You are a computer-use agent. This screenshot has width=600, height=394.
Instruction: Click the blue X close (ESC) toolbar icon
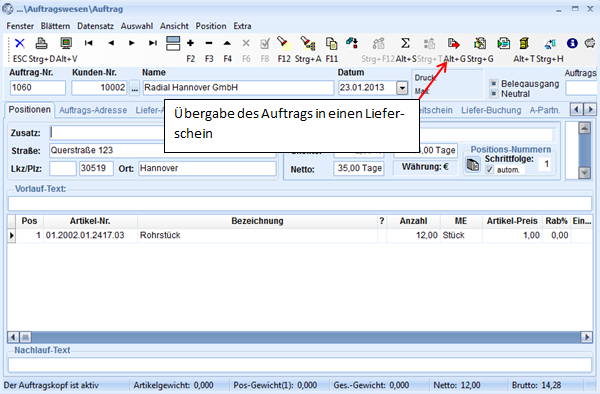point(20,43)
